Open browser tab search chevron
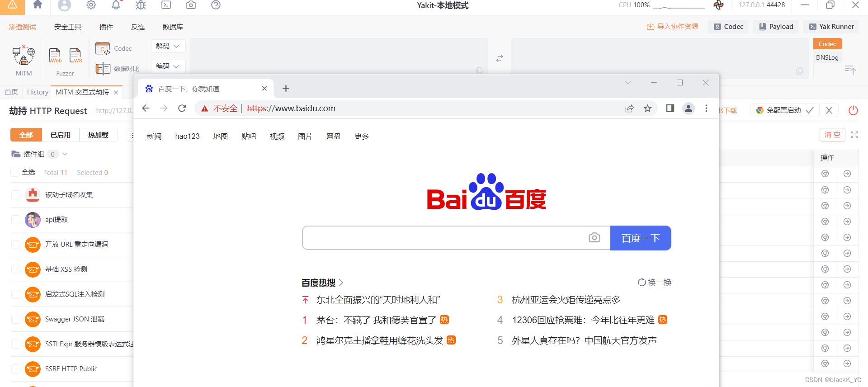The height and width of the screenshot is (387, 868). [628, 83]
